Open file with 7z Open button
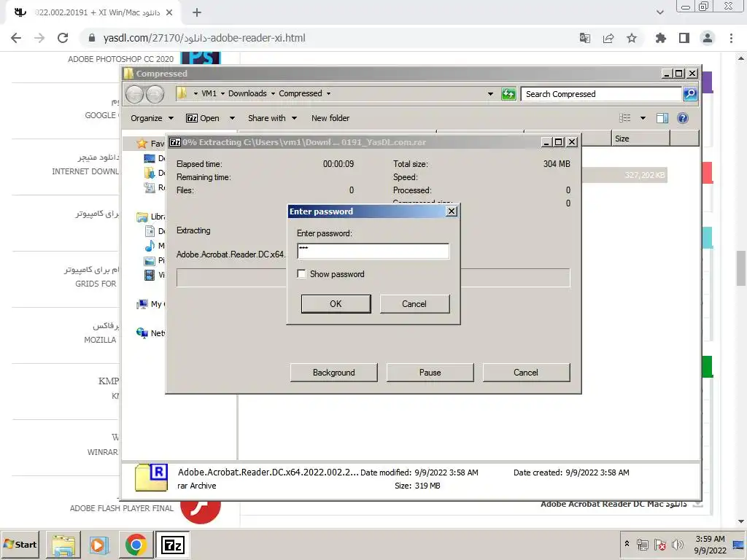 203,118
